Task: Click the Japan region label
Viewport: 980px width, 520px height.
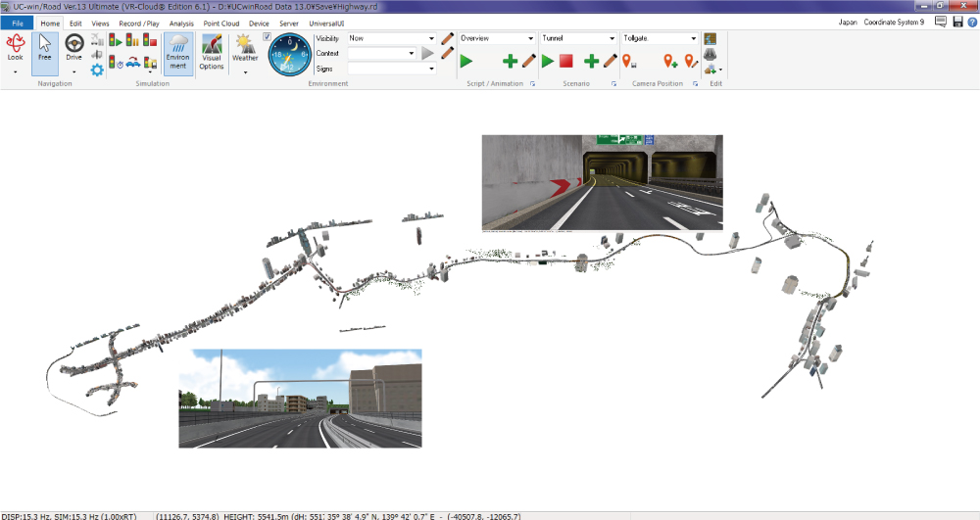Action: (848, 22)
